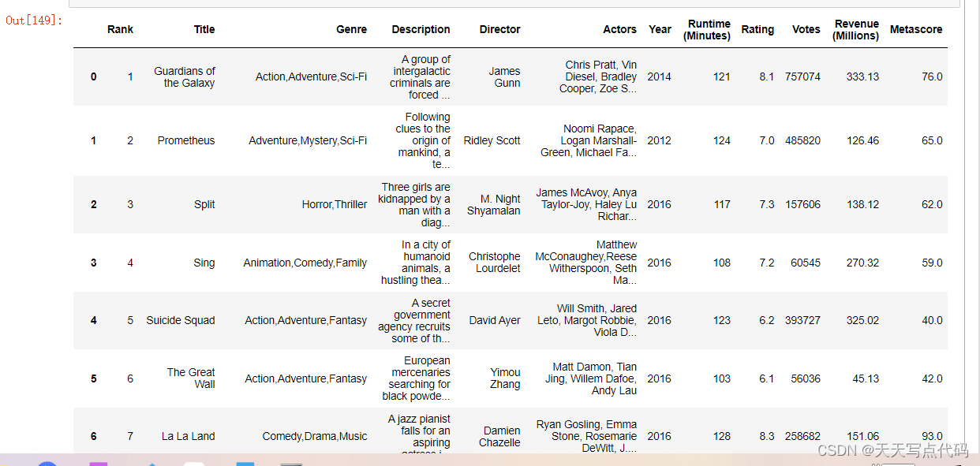
Task: Select the Yimou Zhang director cell
Action: point(505,378)
